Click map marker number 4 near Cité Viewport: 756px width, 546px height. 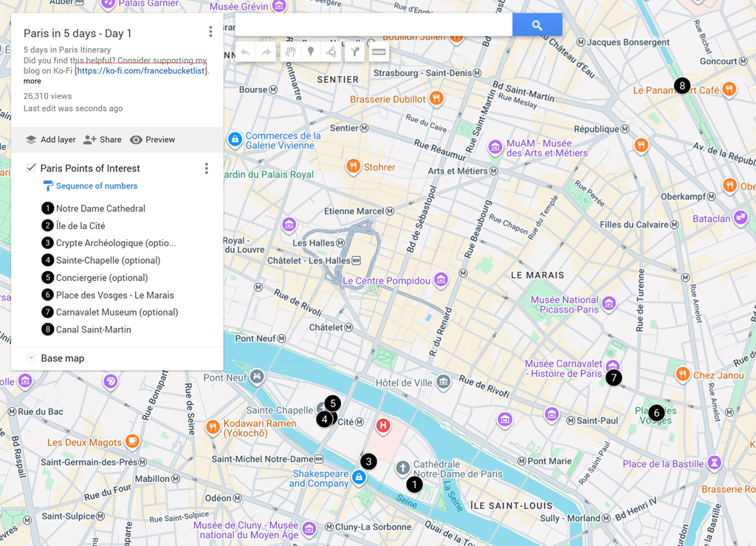point(325,419)
